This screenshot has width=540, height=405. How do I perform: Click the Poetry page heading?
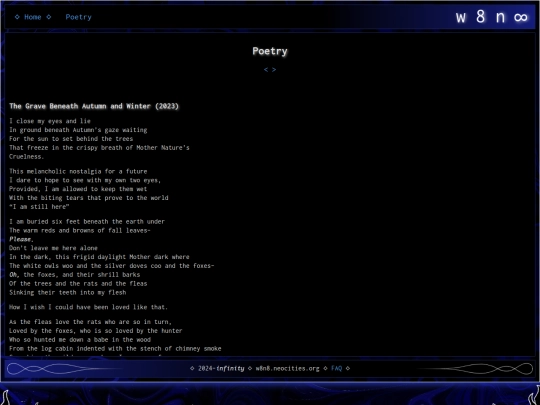[x=270, y=51]
